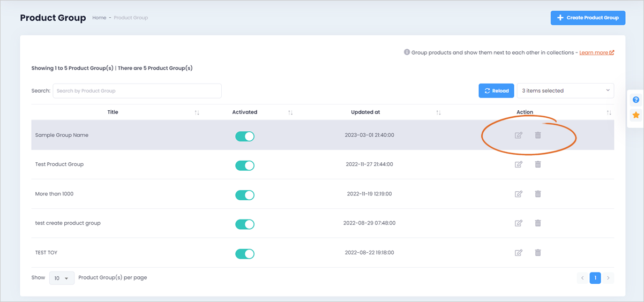Delete the More than 1000 group
The width and height of the screenshot is (644, 302).
(x=538, y=194)
